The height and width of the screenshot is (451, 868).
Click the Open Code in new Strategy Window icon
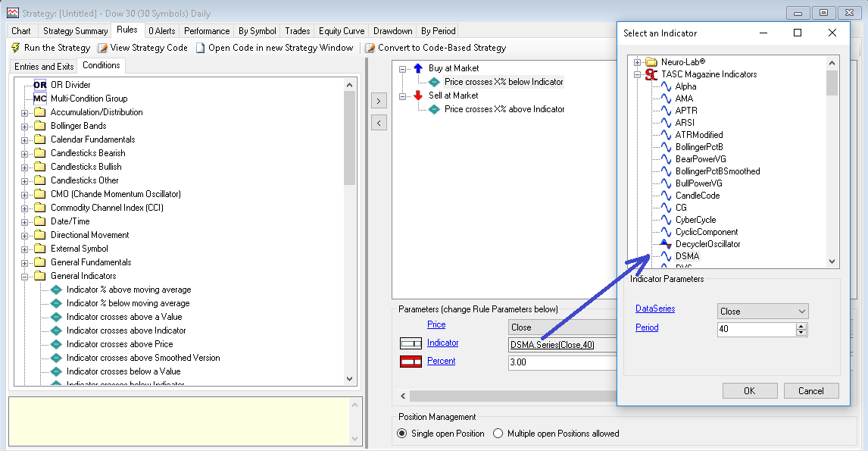click(201, 48)
